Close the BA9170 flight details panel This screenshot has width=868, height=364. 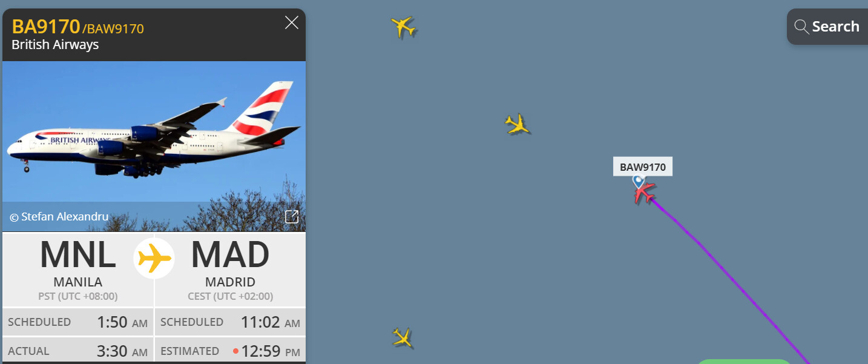pyautogui.click(x=292, y=23)
